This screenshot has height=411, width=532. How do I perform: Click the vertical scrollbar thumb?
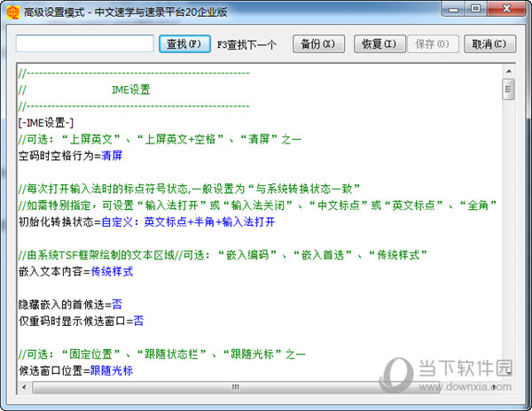click(509, 89)
